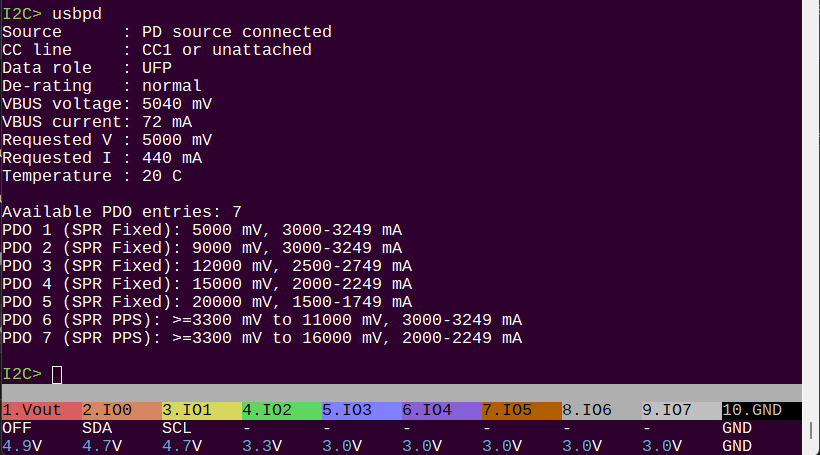Click the typed usbpd command
820x455 pixels.
click(x=77, y=14)
